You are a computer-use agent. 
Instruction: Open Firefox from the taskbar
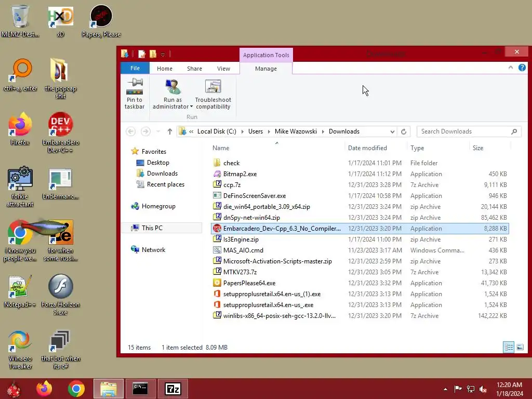click(x=44, y=389)
